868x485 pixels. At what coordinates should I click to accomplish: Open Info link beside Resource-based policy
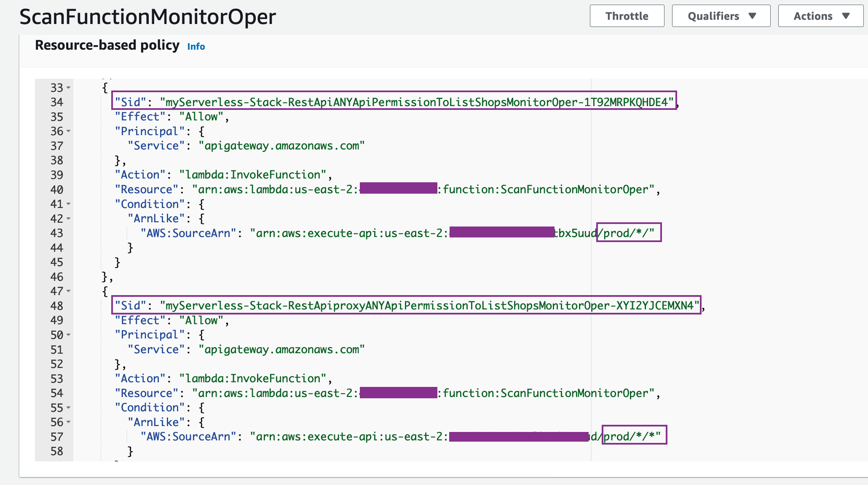196,47
